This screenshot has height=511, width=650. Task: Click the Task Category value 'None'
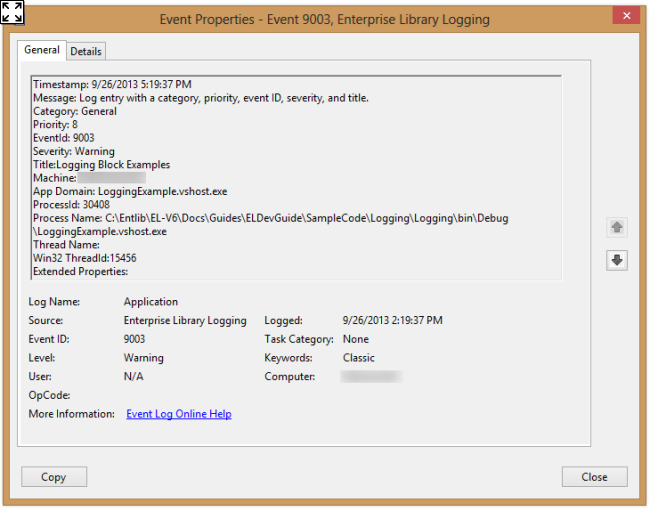tap(356, 339)
